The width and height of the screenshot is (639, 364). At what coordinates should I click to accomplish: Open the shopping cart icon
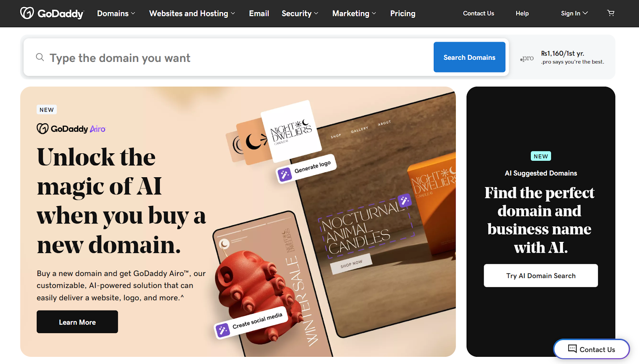611,13
